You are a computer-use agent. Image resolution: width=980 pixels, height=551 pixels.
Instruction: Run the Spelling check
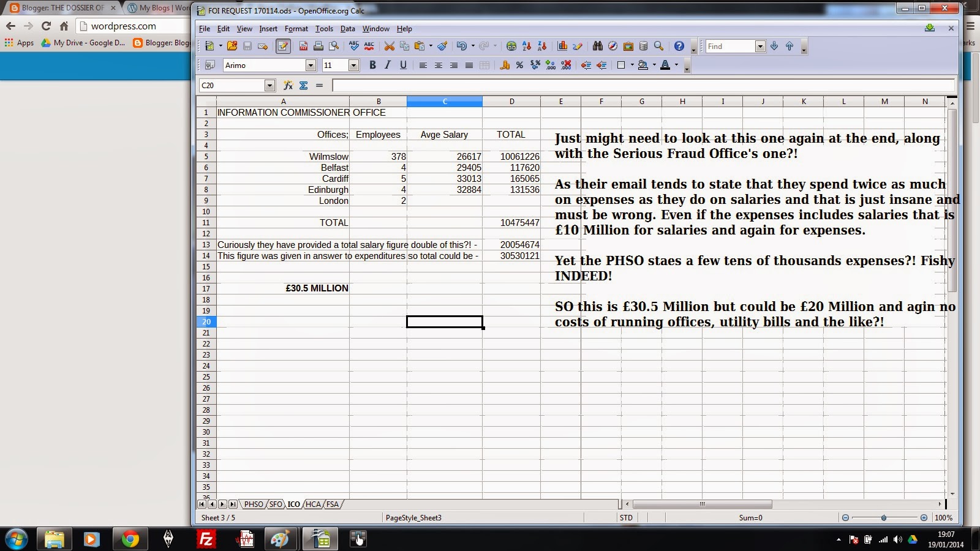click(353, 47)
